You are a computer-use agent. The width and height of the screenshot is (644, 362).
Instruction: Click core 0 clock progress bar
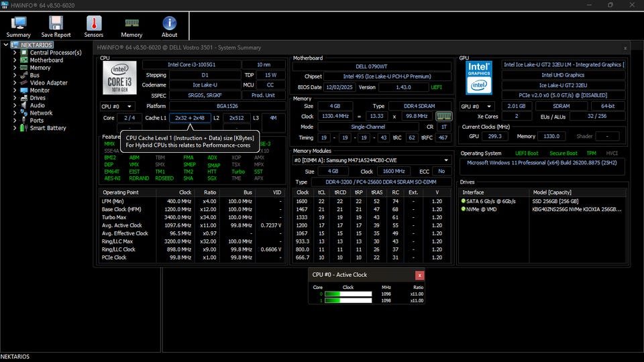point(348,294)
